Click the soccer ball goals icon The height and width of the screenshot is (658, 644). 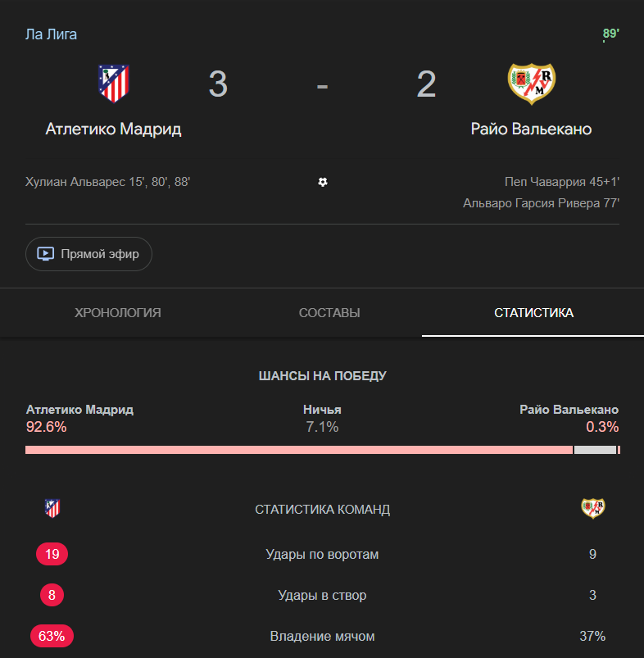coord(323,182)
